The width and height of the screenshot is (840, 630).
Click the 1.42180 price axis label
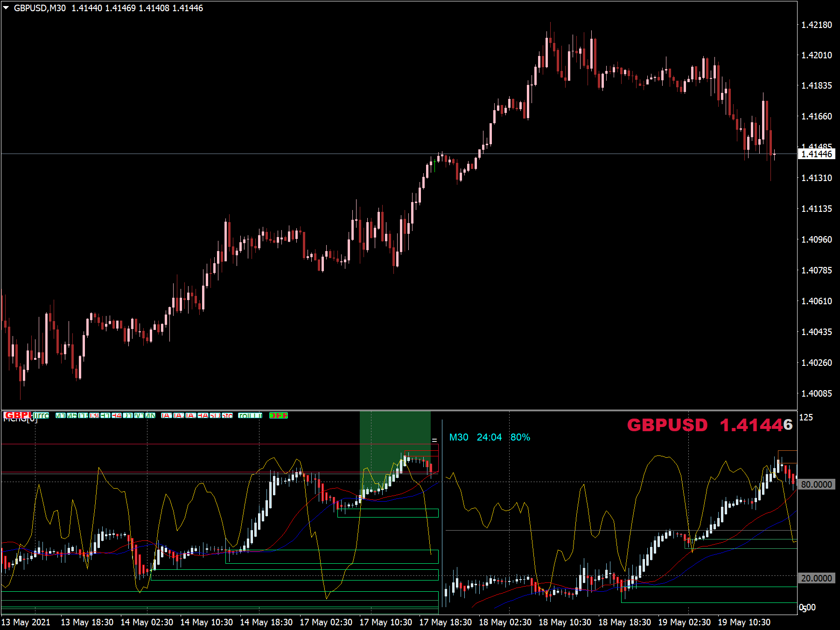817,25
